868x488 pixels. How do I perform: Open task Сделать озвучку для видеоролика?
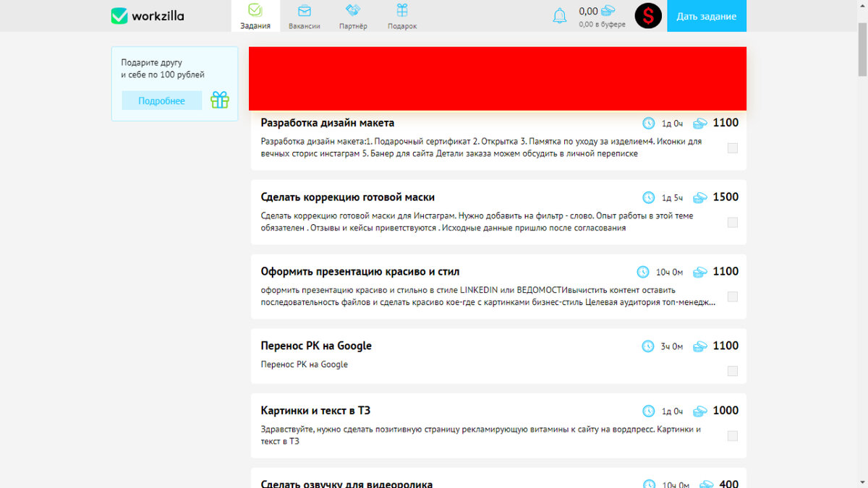(346, 483)
